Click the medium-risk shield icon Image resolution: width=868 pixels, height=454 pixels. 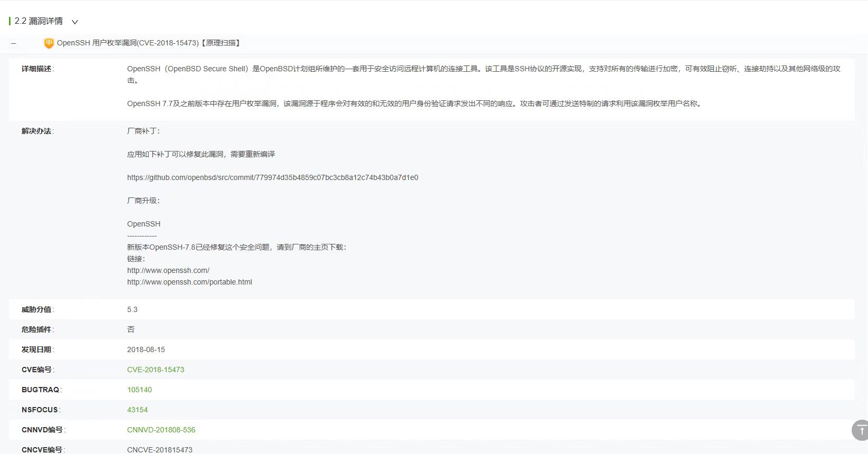[x=49, y=43]
